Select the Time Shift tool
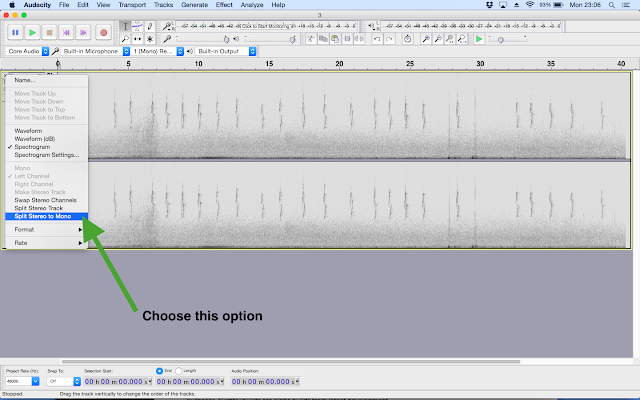The height and width of the screenshot is (400, 640). [138, 39]
